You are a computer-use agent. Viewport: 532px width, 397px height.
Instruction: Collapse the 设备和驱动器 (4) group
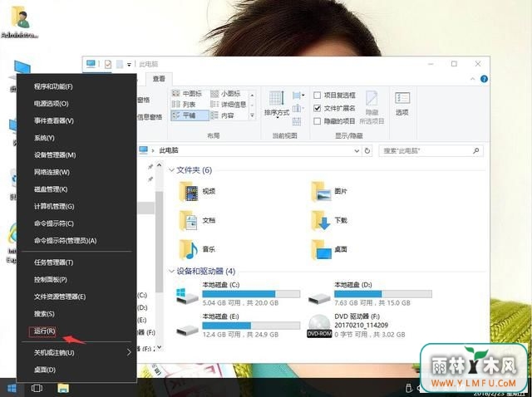point(172,271)
